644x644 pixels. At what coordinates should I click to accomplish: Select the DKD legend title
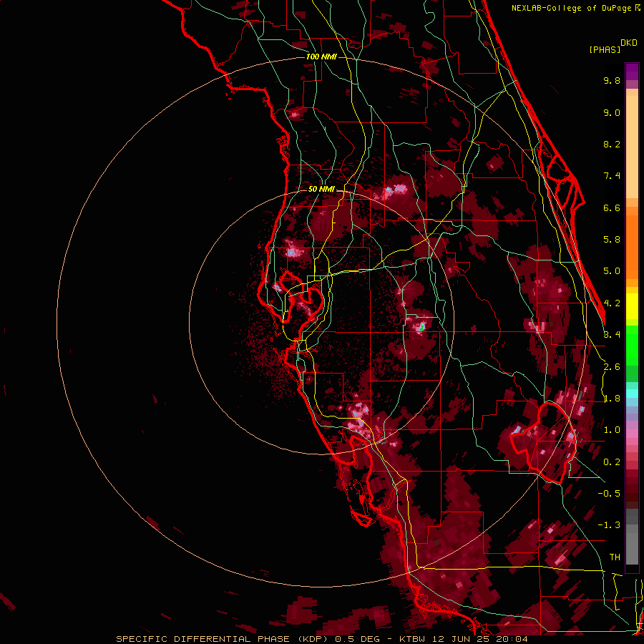629,43
